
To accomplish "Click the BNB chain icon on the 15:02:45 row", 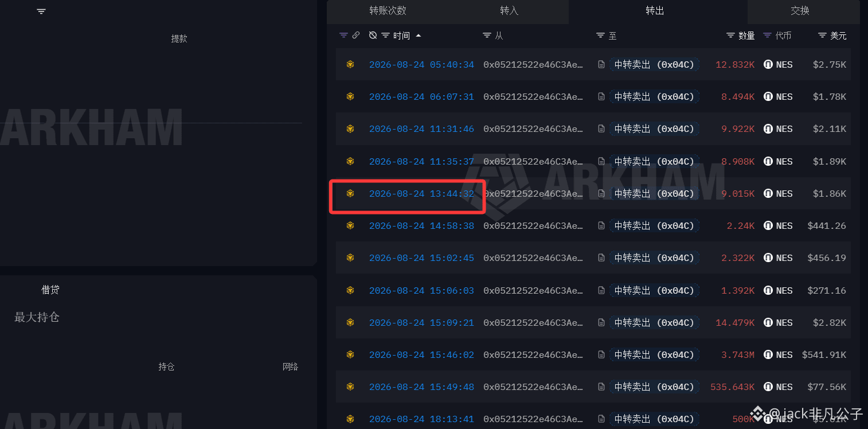I will pyautogui.click(x=350, y=258).
